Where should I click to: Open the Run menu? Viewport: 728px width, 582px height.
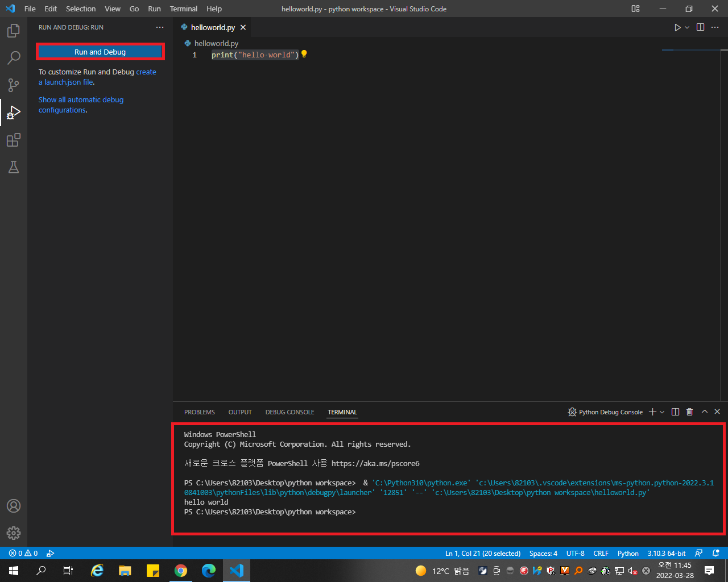pyautogui.click(x=154, y=9)
